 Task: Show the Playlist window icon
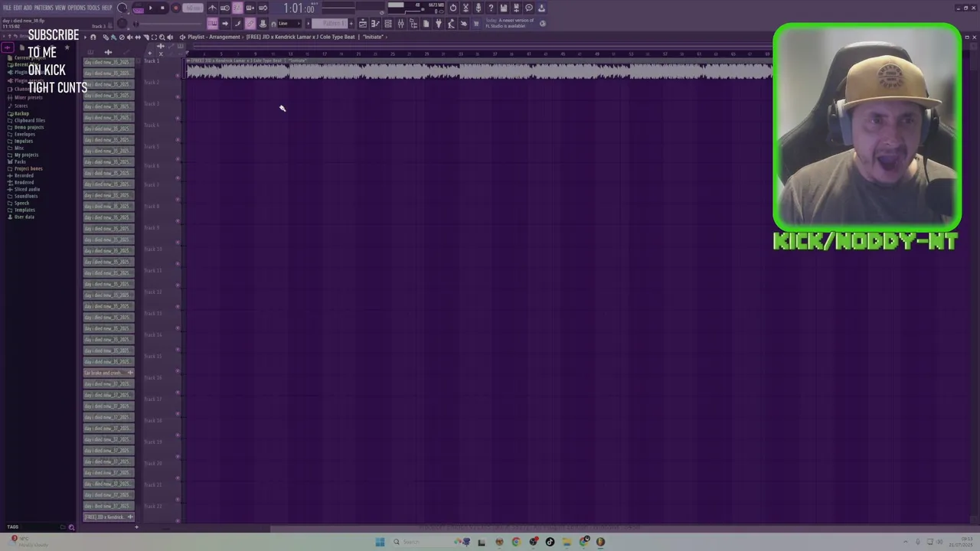click(x=363, y=23)
